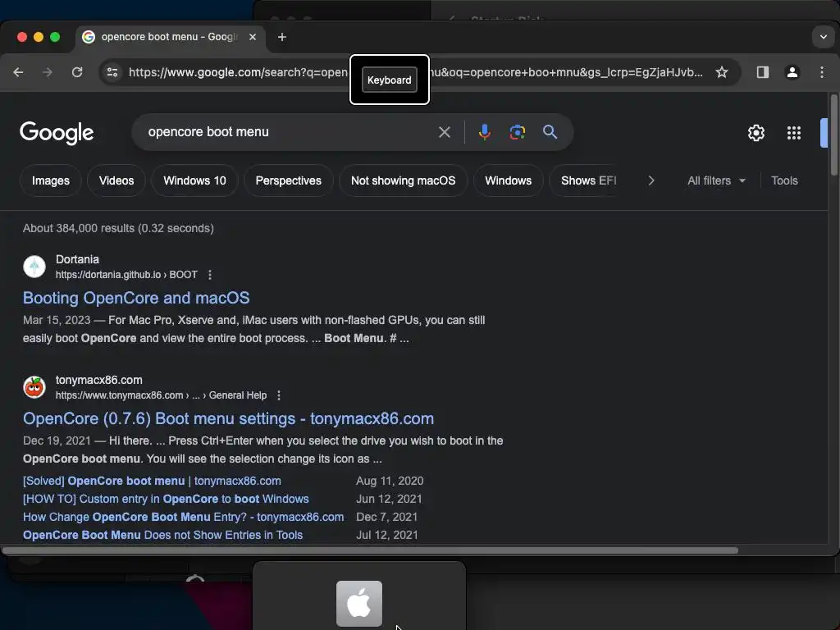Expand the All filters dropdown
The width and height of the screenshot is (840, 630).
tap(716, 180)
